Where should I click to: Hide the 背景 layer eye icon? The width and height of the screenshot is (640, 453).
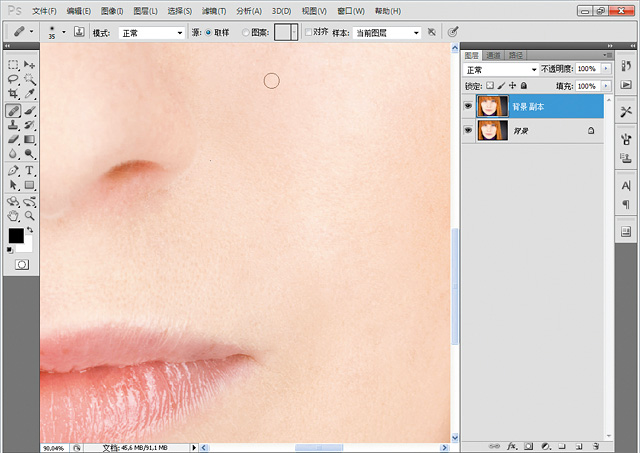tap(468, 130)
